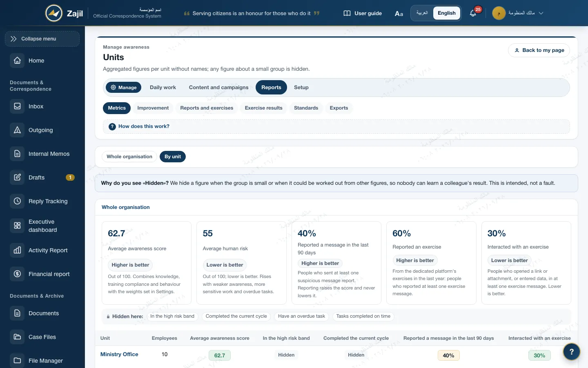This screenshot has height=368, width=588.
Task: Switch to the Standards sub-tab
Action: pos(306,108)
